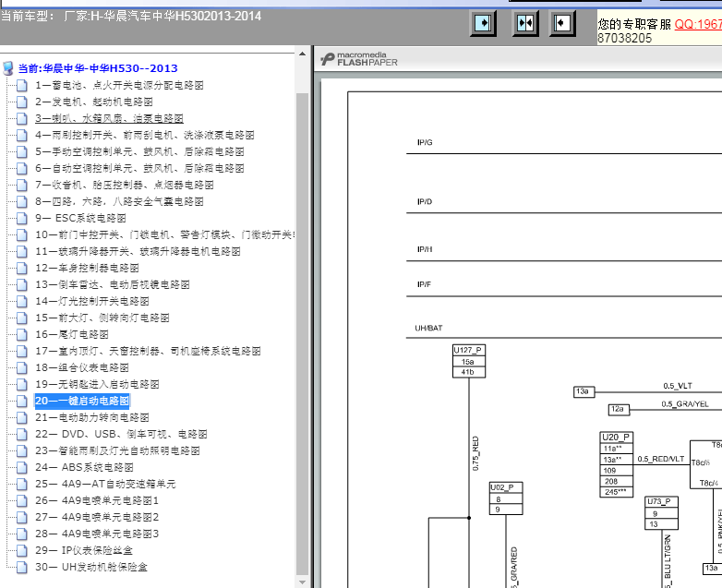Click the 0.5_VLT wire label
The height and width of the screenshot is (588, 722).
(678, 386)
